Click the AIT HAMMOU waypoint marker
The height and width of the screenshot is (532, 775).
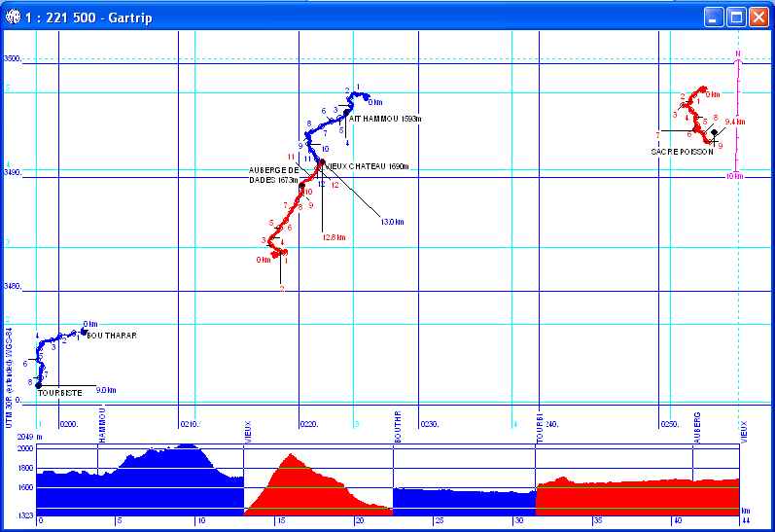point(345,113)
